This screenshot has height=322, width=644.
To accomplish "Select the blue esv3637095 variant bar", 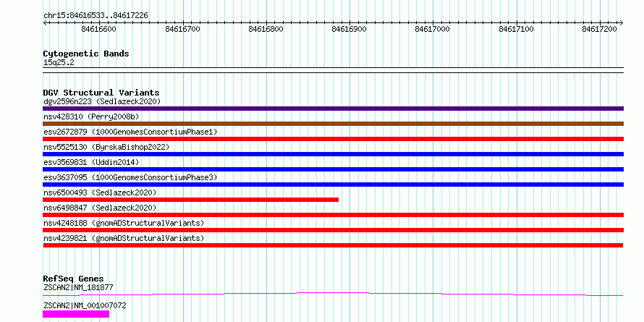I will point(333,185).
